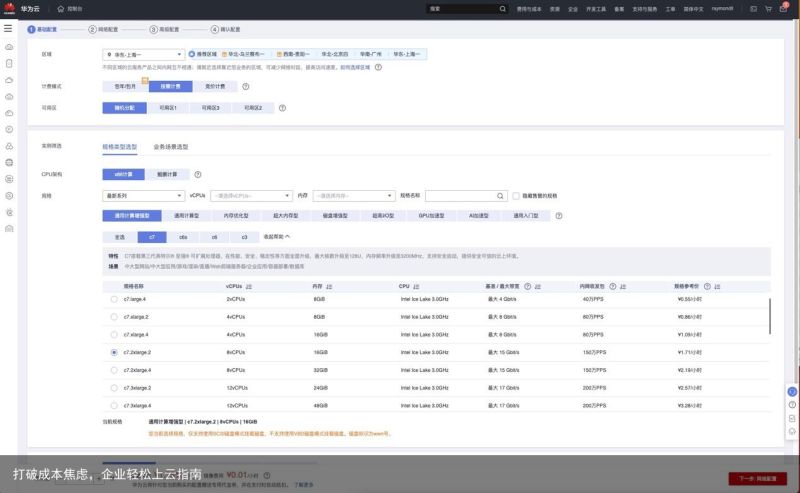Select the c6s series button
The width and height of the screenshot is (800, 493).
tap(184, 237)
